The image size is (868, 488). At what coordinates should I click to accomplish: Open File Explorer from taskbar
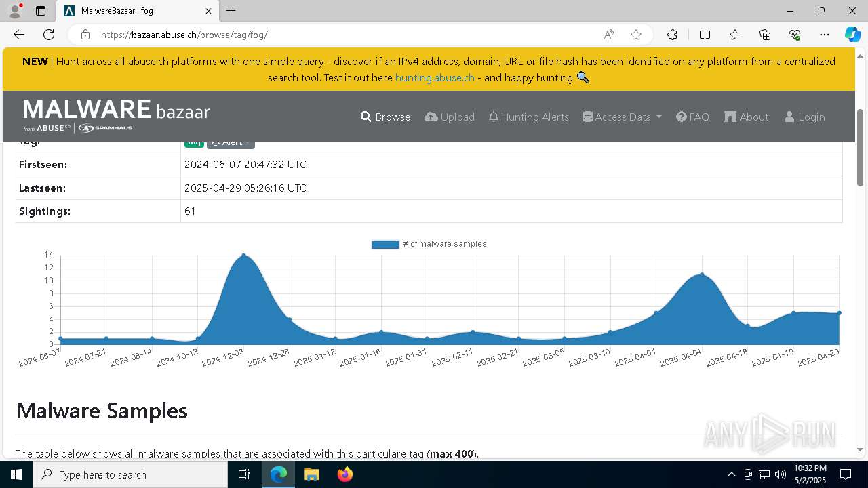coord(311,474)
